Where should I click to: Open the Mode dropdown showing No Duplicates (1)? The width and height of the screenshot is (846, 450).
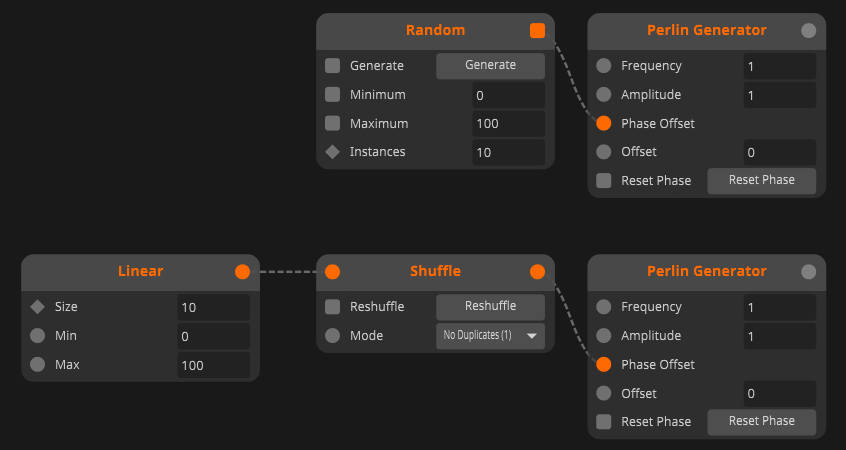click(x=490, y=336)
